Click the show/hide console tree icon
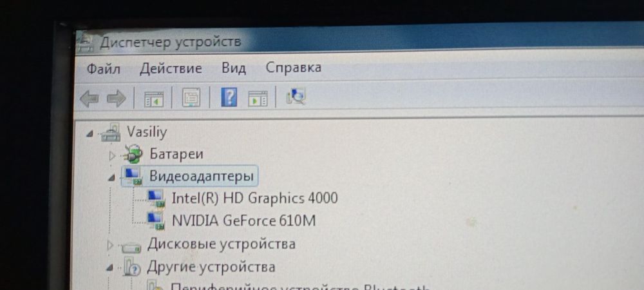644x290 pixels. [x=154, y=99]
